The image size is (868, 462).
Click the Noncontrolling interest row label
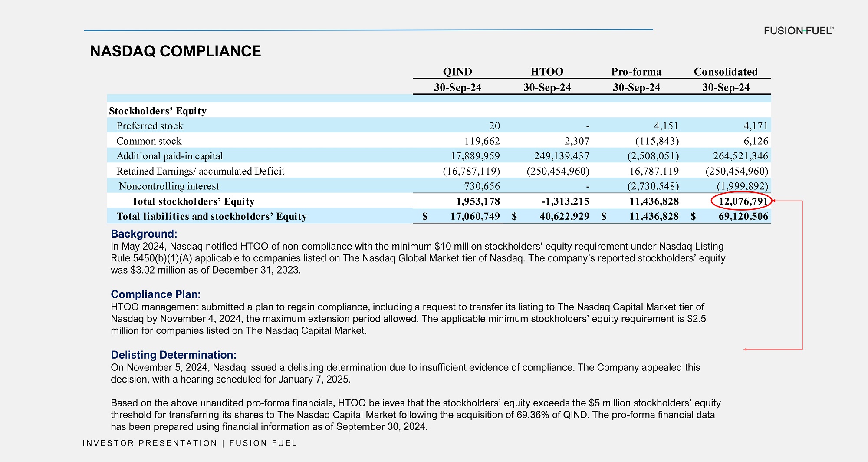tap(169, 186)
